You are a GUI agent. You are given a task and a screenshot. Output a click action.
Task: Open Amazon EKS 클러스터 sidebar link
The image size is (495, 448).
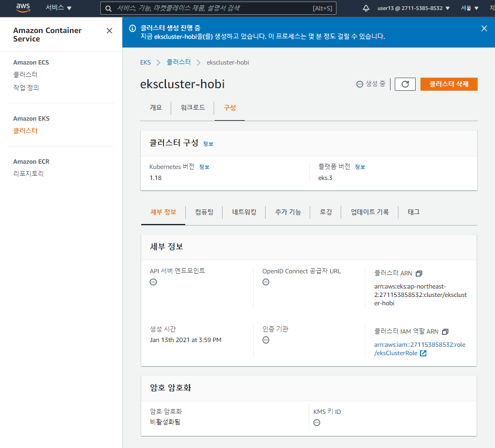[x=25, y=131]
